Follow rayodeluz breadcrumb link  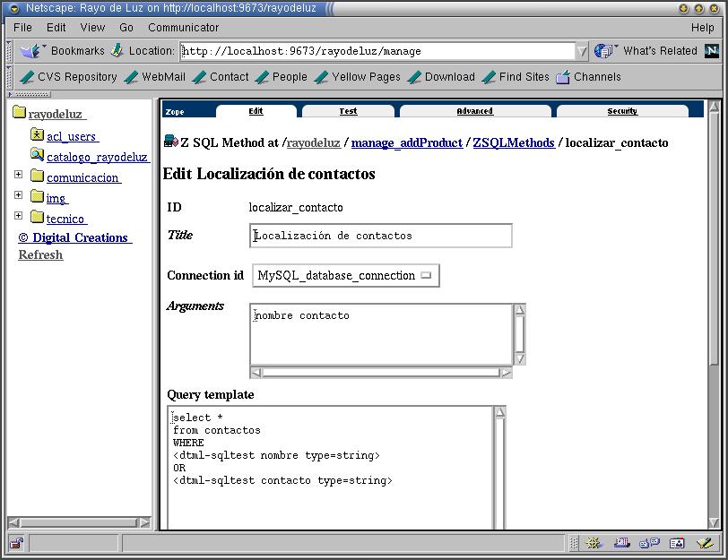pos(314,142)
